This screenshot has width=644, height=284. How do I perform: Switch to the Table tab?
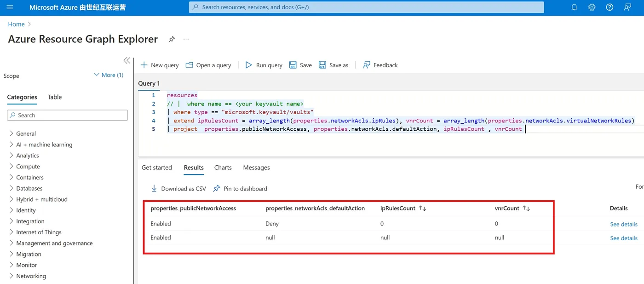pos(55,97)
